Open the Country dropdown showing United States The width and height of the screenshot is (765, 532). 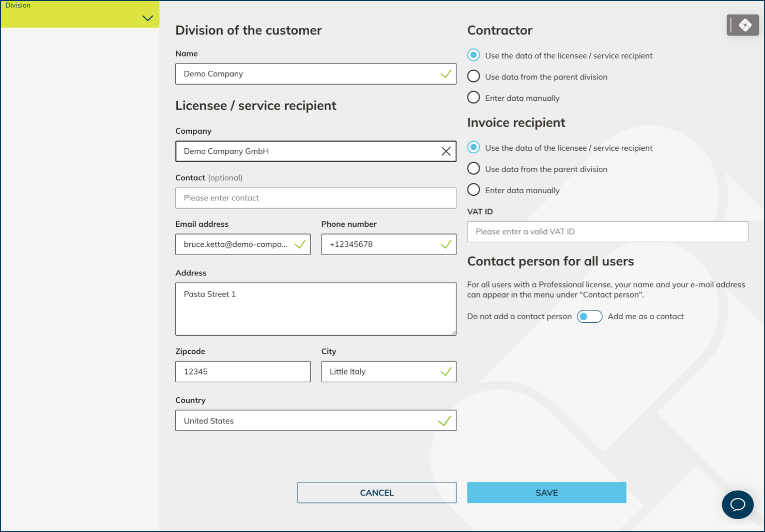tap(315, 420)
